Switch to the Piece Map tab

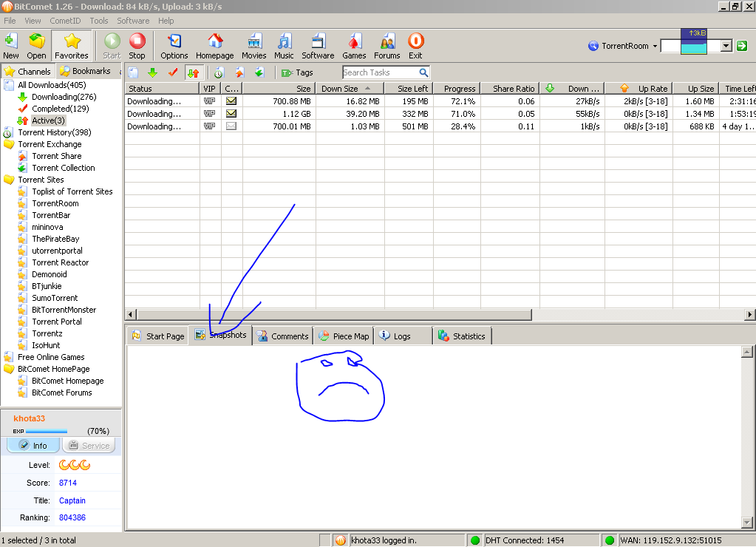click(x=344, y=336)
